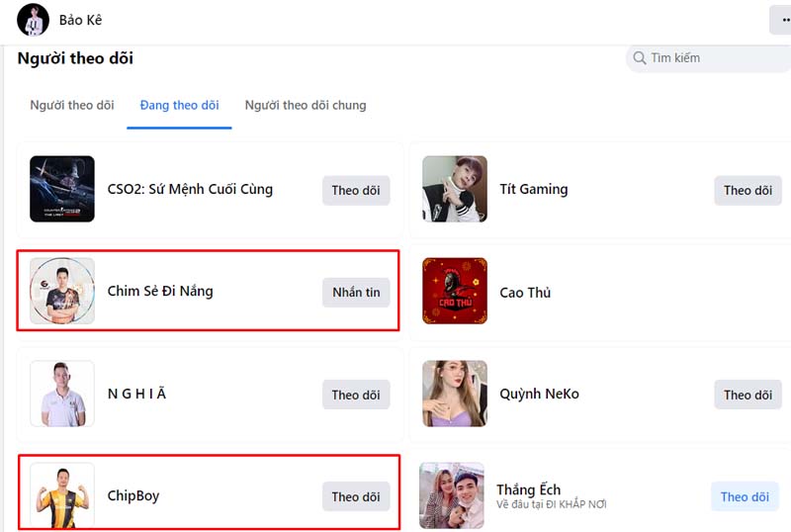Image resolution: width=791 pixels, height=532 pixels.
Task: Open the three-dot more options button
Action: click(782, 20)
